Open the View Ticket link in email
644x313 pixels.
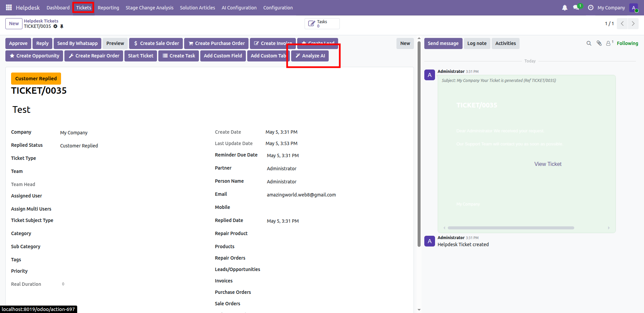tap(548, 164)
